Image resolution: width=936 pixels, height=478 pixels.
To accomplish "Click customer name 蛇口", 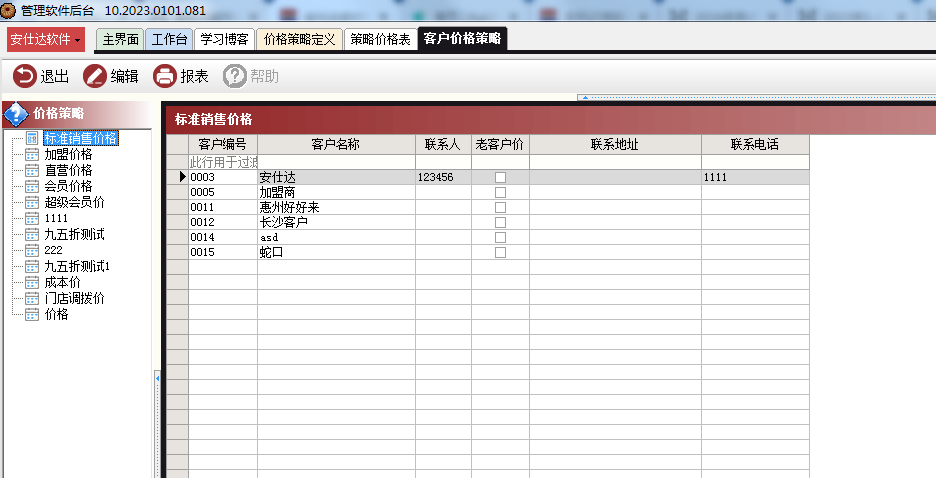I will [x=337, y=252].
